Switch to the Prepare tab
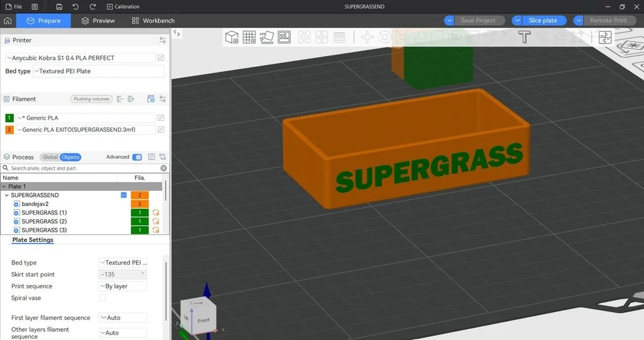This screenshot has width=644, height=340. click(43, 21)
